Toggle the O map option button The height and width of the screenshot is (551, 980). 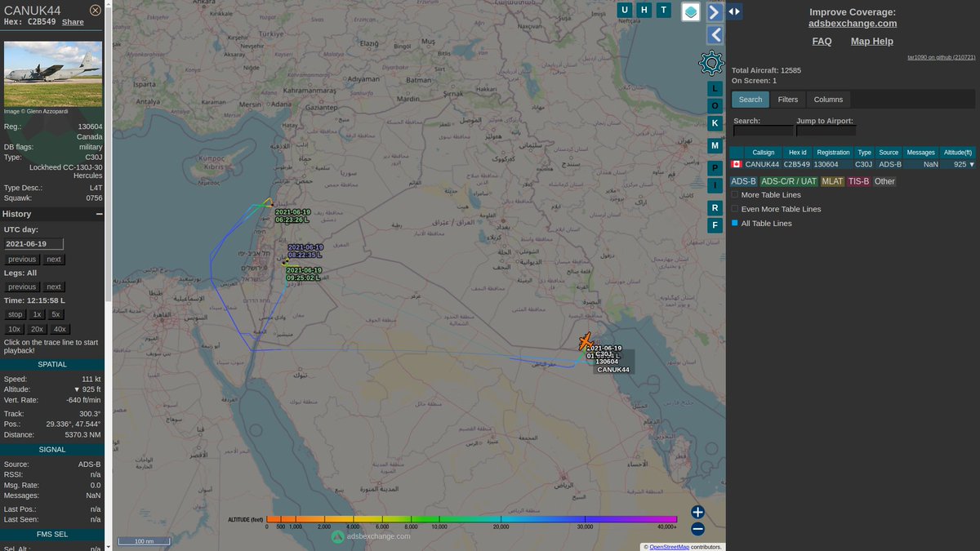[x=715, y=105]
